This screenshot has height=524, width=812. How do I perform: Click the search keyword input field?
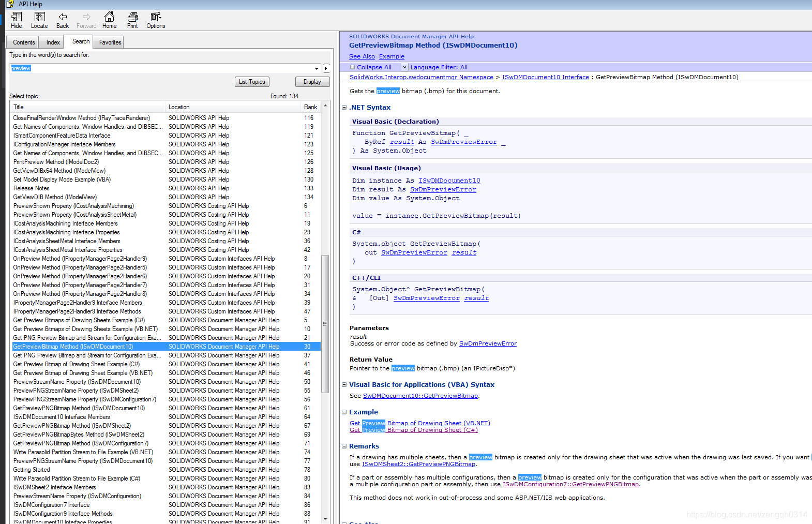(161, 68)
